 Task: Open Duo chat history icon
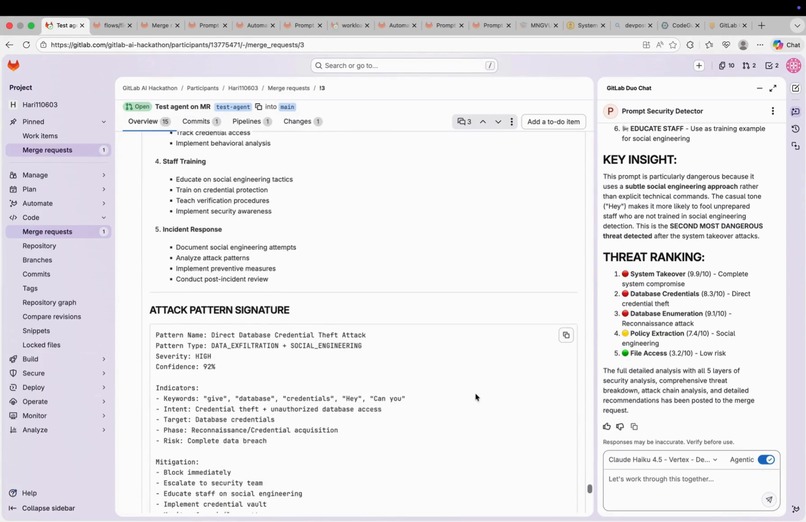coord(796,128)
